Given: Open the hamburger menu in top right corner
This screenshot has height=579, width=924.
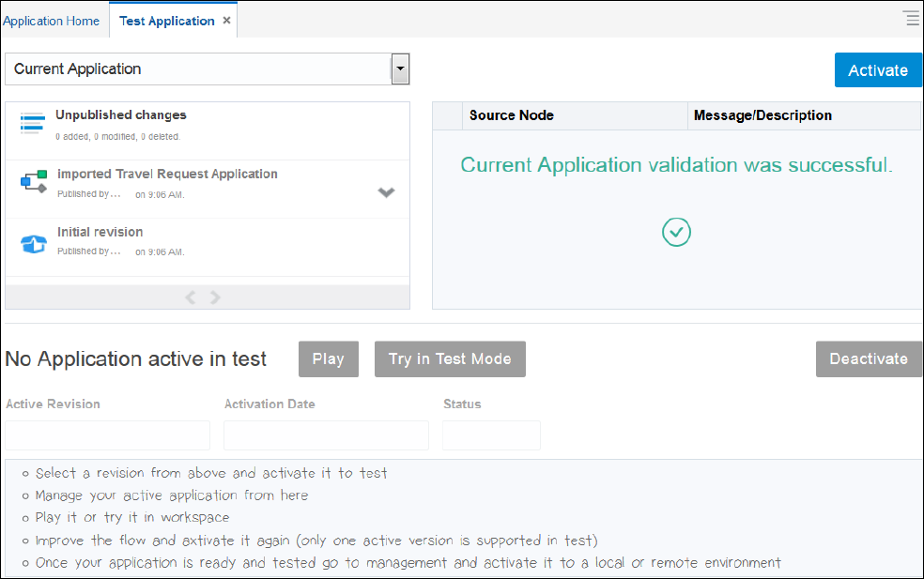Looking at the screenshot, I should (910, 17).
